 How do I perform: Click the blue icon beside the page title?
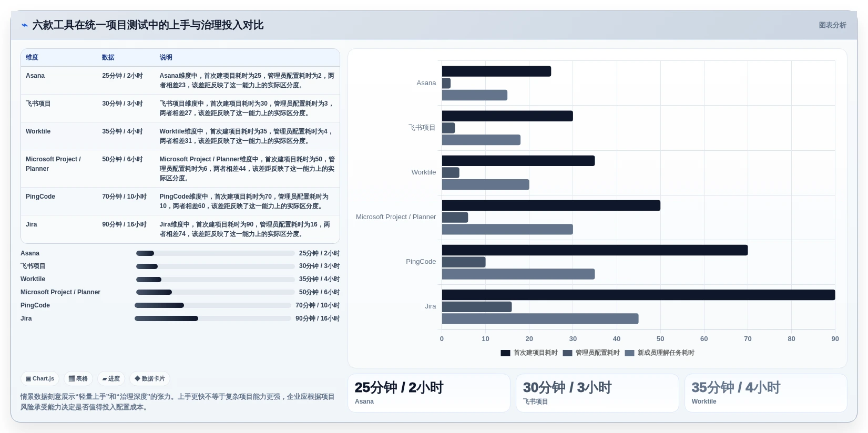(24, 25)
